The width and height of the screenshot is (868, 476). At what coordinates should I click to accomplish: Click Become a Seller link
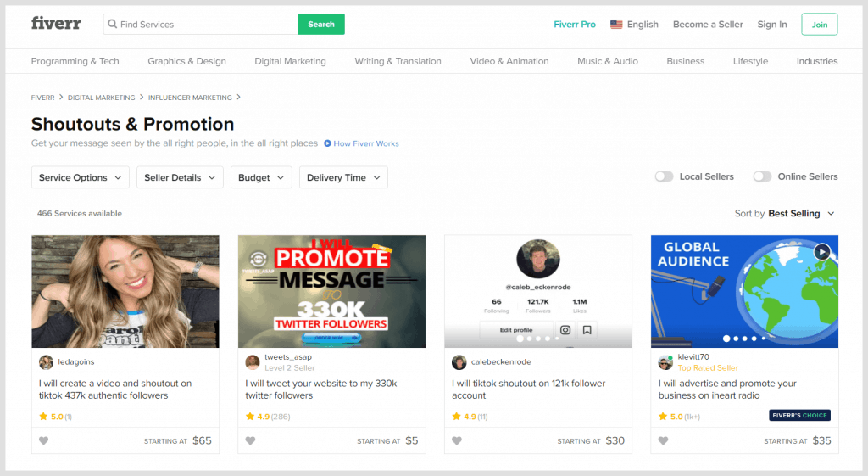tap(708, 25)
